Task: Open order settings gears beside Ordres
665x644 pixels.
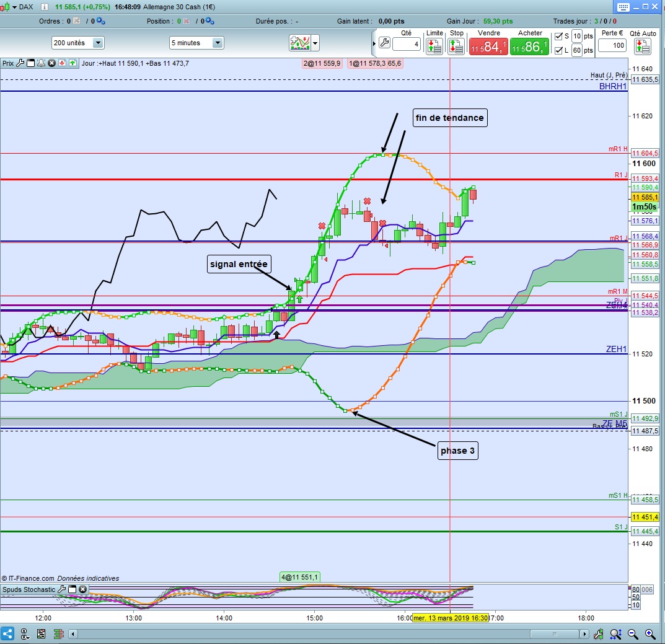Action: pyautogui.click(x=101, y=21)
